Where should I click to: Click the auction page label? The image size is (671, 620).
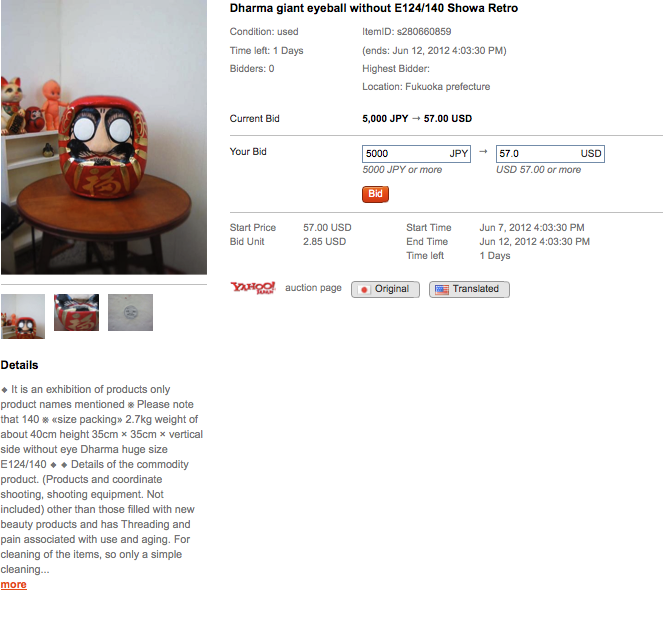(313, 288)
